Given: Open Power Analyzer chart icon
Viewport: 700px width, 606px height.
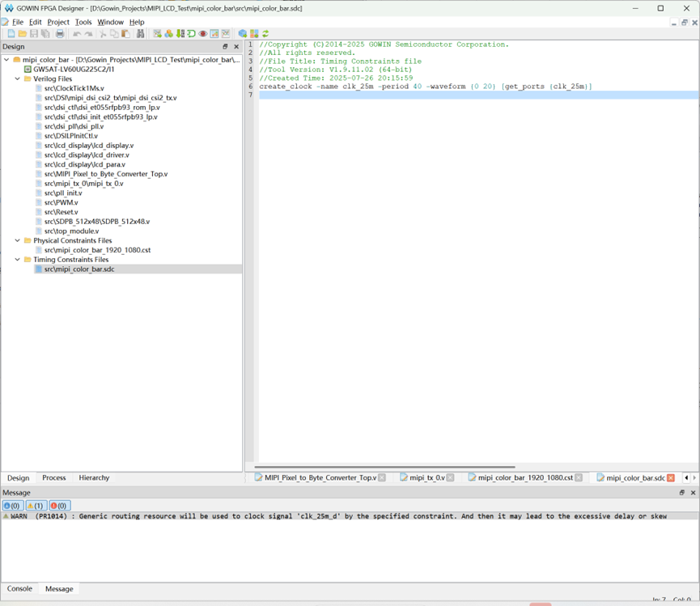Looking at the screenshot, I should click(226, 33).
